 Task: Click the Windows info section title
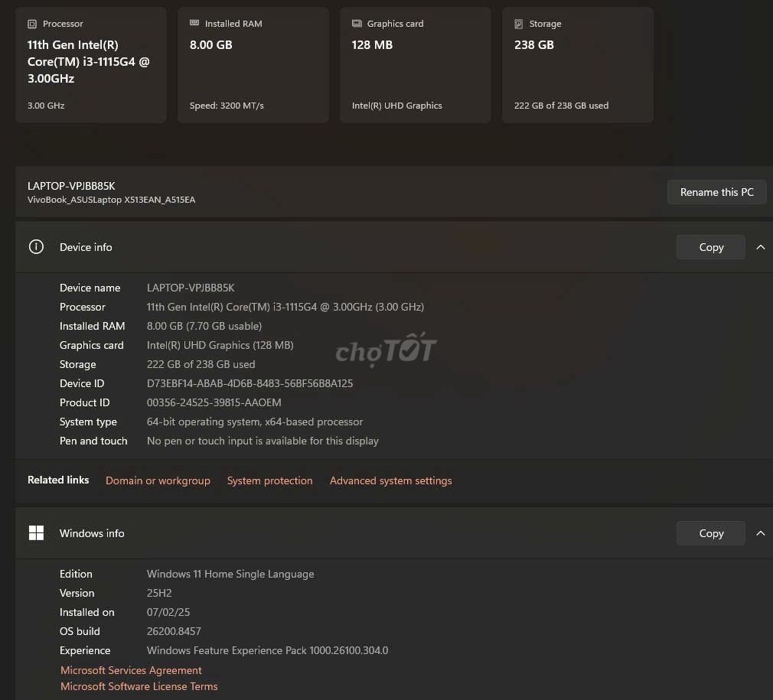click(92, 533)
